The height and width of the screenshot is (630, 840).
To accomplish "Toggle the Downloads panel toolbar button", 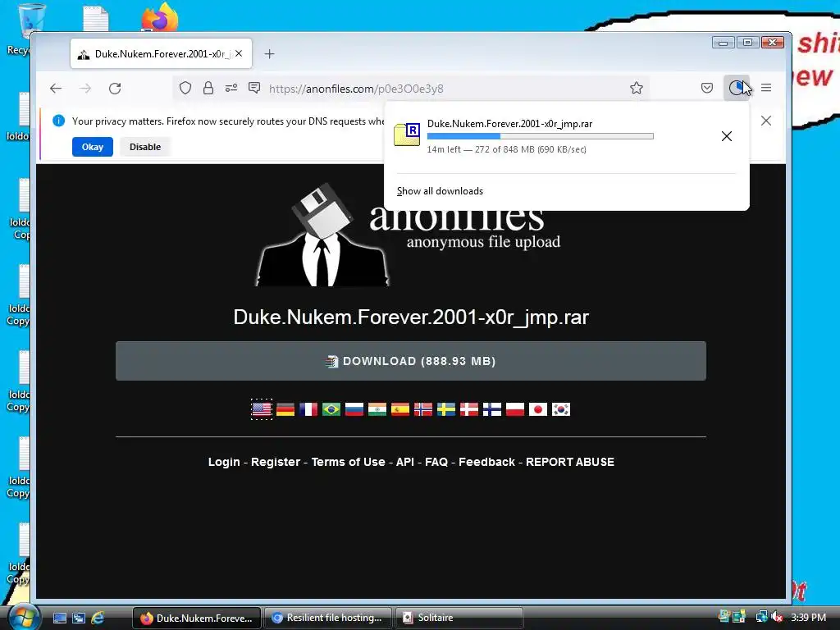I will pyautogui.click(x=737, y=88).
